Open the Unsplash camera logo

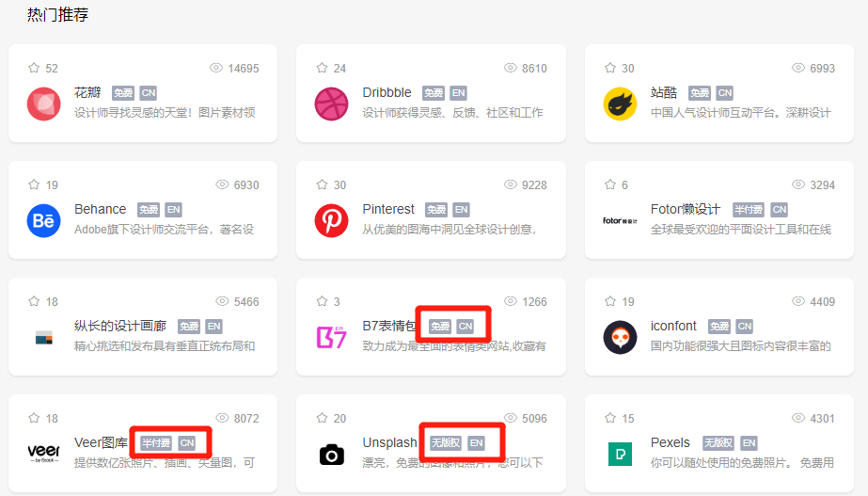332,455
